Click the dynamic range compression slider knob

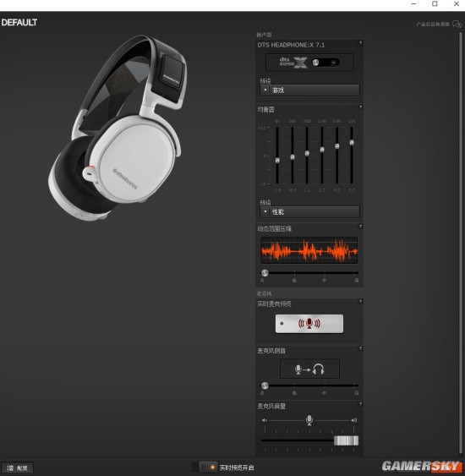265,272
